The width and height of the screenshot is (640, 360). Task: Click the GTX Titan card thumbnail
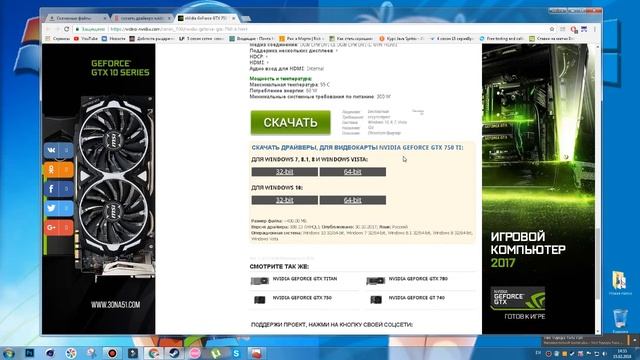[260, 281]
